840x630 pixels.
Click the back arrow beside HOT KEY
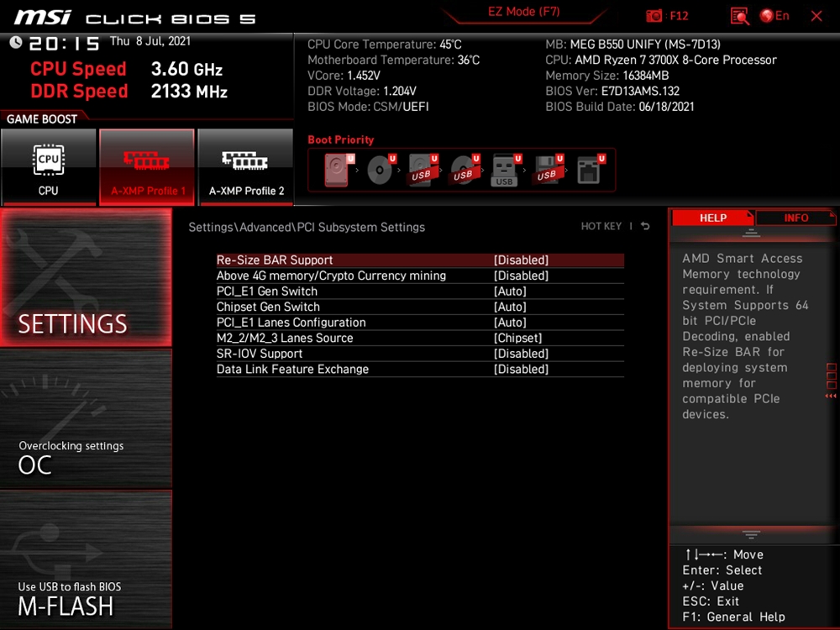645,227
